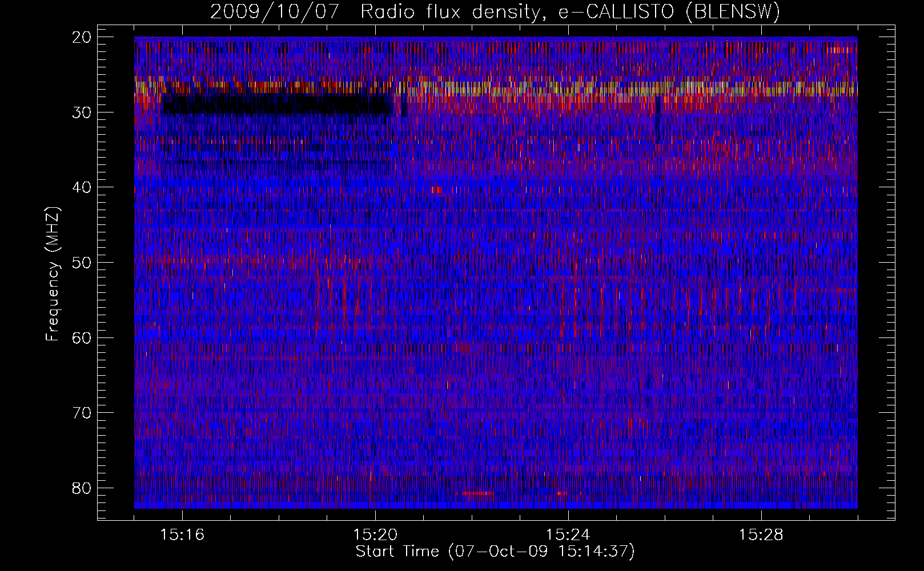Click the 15:24 time tick label
This screenshot has height=571, width=924.
click(x=568, y=535)
